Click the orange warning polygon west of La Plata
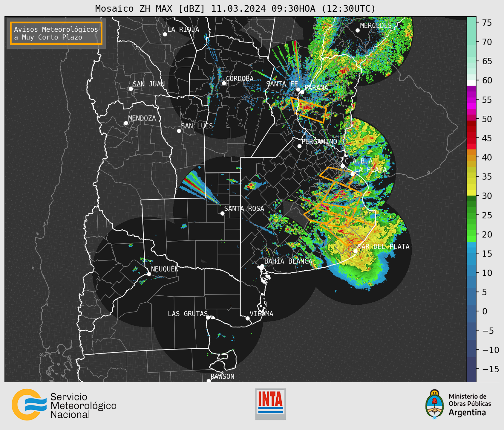The width and height of the screenshot is (504, 430). [337, 177]
